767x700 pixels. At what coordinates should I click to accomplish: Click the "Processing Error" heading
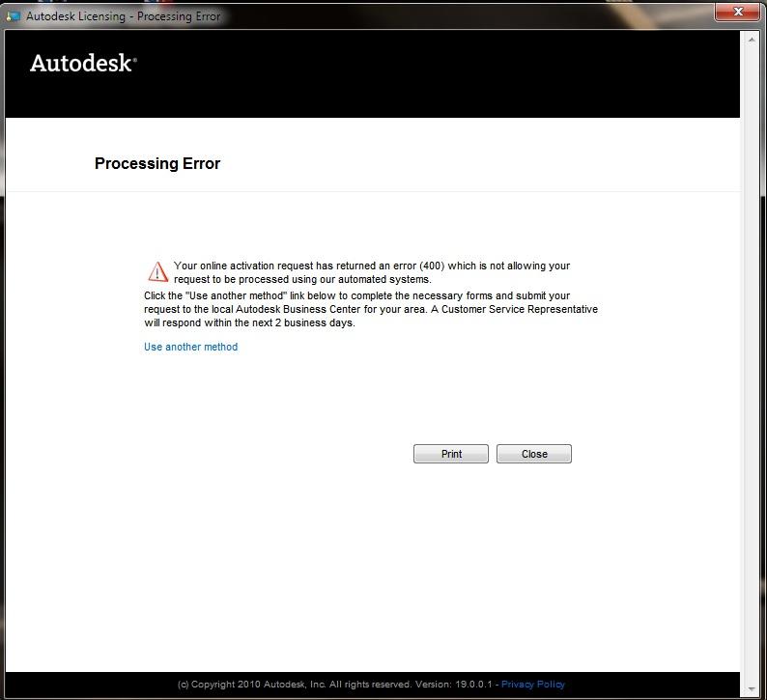coord(157,163)
